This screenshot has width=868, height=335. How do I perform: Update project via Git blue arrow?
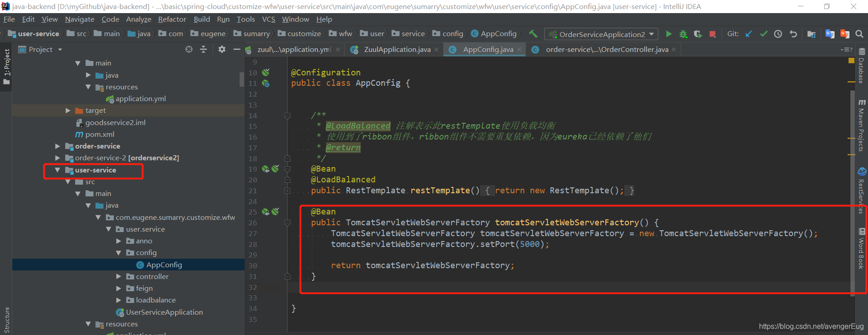coord(749,34)
